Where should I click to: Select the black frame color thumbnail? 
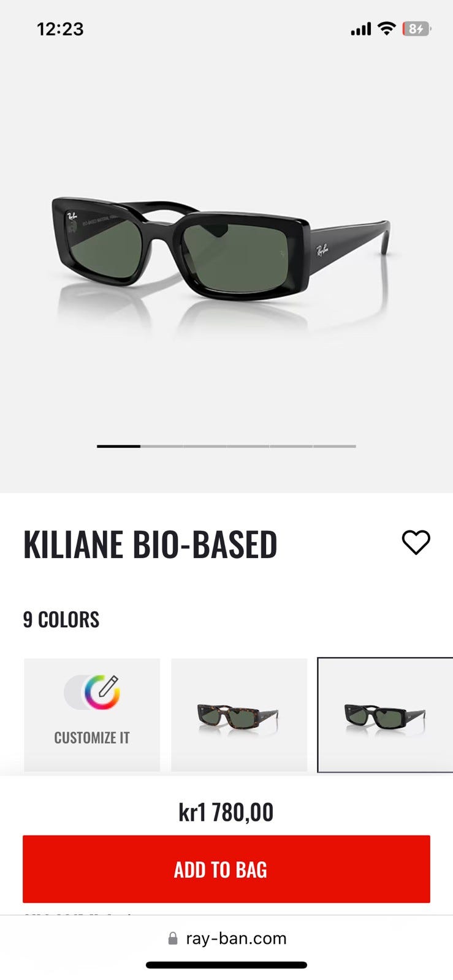click(385, 715)
